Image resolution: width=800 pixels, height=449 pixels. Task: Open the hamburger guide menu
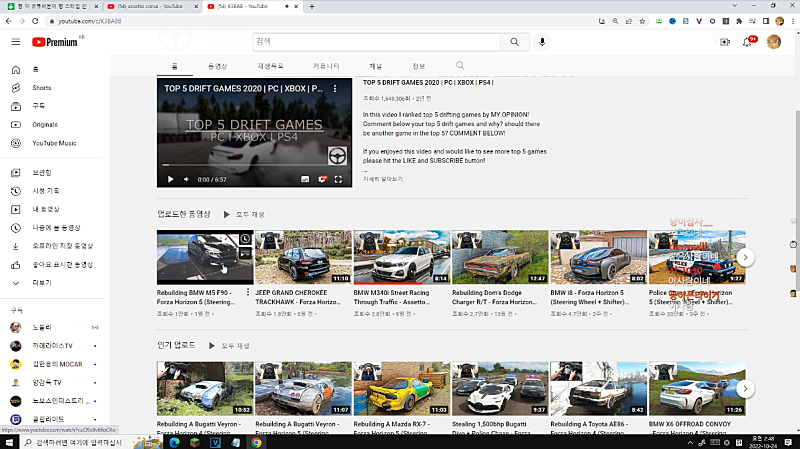(x=15, y=42)
